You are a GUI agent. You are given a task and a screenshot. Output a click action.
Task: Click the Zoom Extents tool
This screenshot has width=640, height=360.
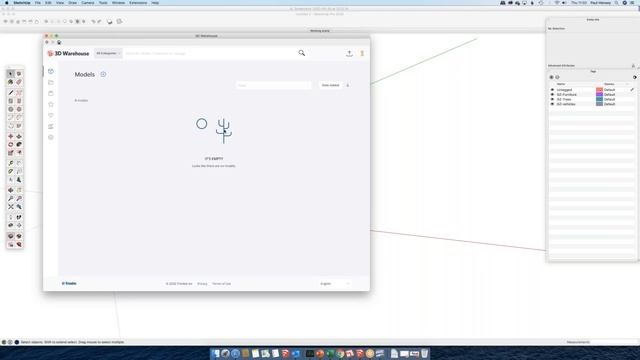(11, 207)
